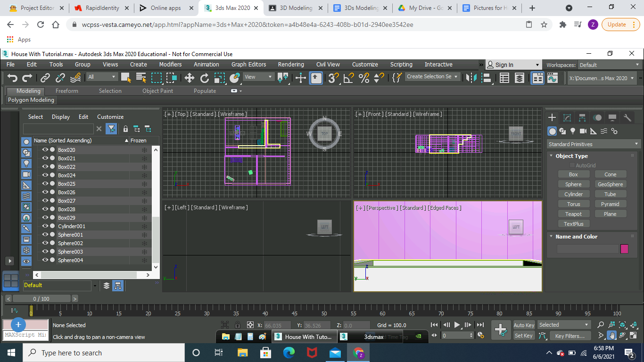Open the Scripting menu

pos(401,65)
